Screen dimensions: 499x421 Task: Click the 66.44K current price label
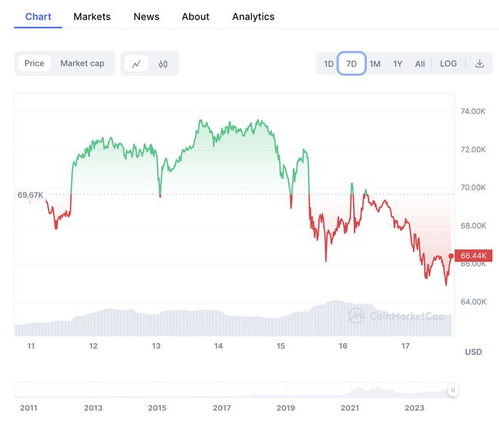pos(473,256)
